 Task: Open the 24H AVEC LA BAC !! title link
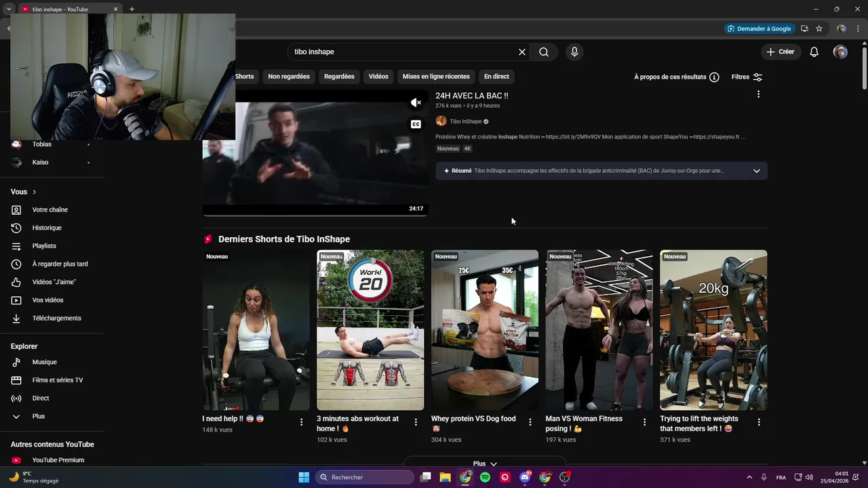pos(472,96)
